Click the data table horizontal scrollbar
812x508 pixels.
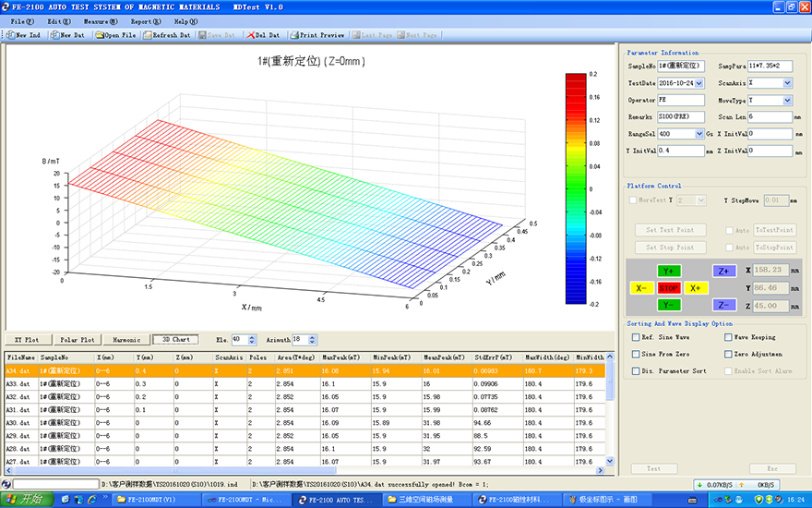pyautogui.click(x=304, y=470)
